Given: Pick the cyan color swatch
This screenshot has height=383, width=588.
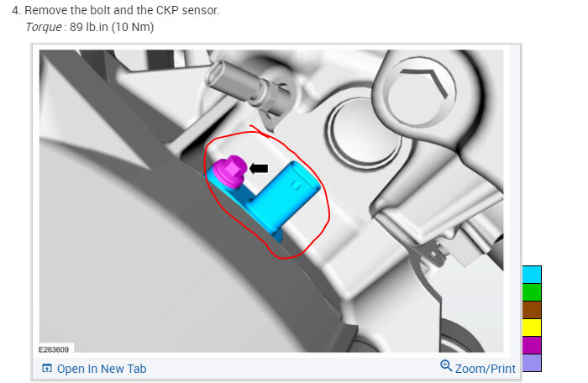Looking at the screenshot, I should coord(532,275).
